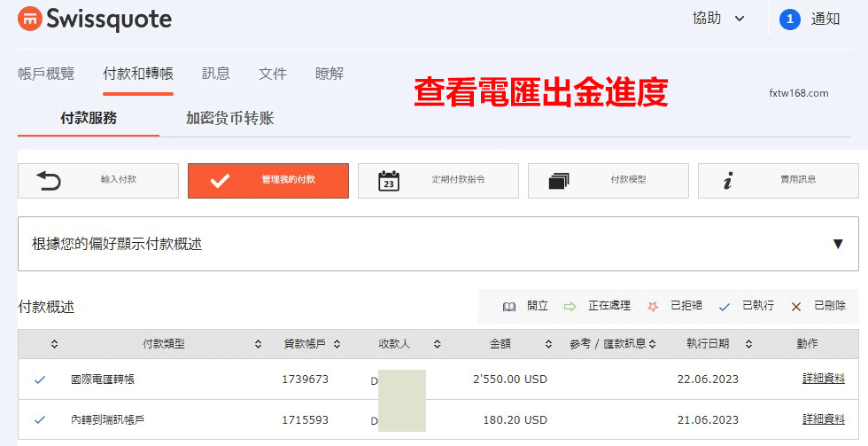Click the stacked pages icon for 付款模型
Viewport: 868px width, 446px height.
[559, 180]
